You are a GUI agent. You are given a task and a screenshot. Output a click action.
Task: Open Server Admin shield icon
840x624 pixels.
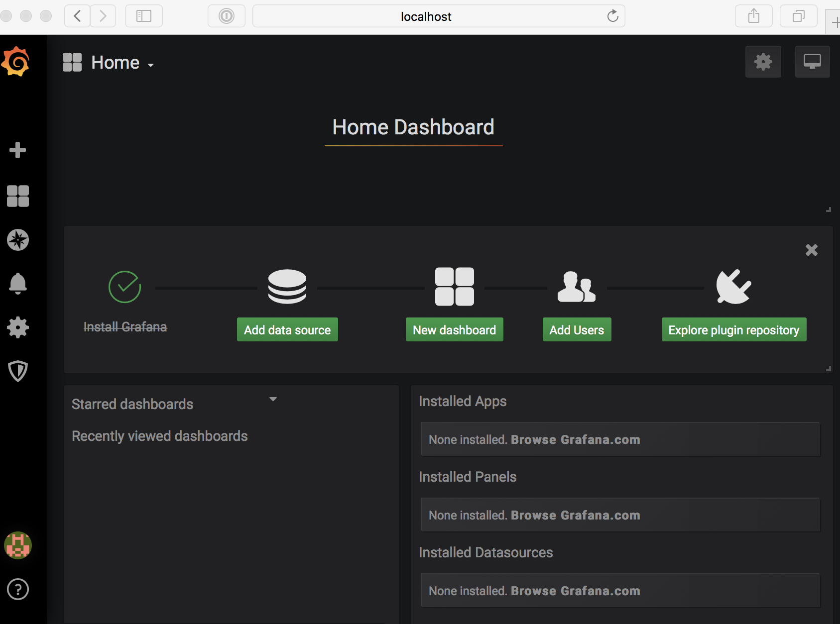(18, 371)
